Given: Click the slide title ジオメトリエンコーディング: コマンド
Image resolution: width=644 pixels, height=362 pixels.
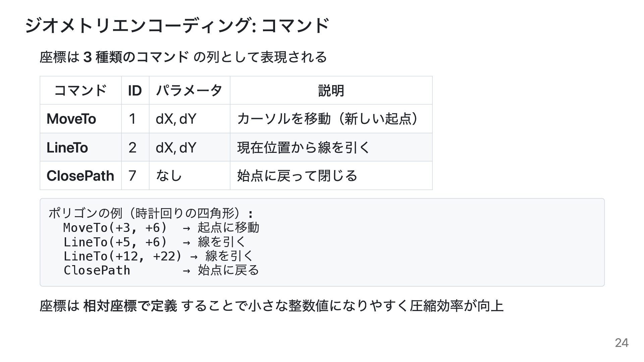Looking at the screenshot, I should click(177, 26).
